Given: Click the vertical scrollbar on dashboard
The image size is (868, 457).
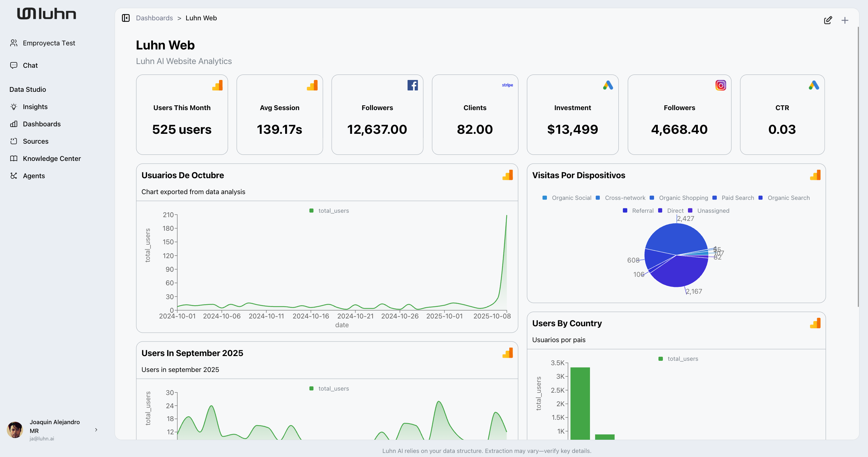Looking at the screenshot, I should [858, 166].
